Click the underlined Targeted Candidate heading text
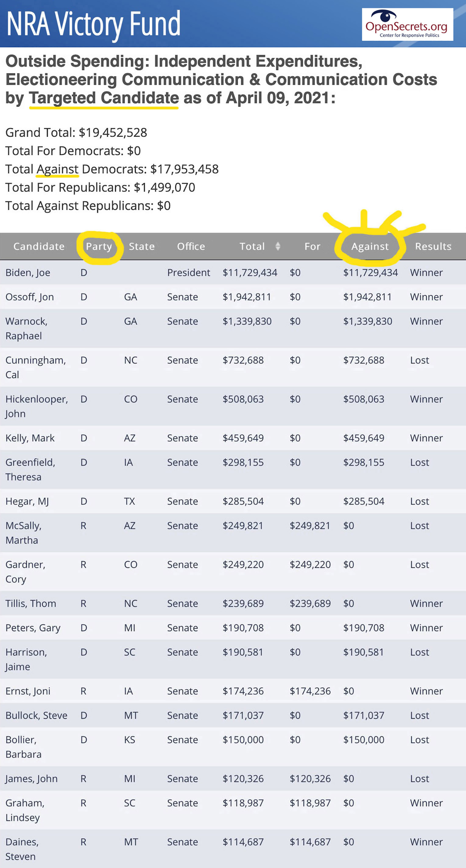 104,98
